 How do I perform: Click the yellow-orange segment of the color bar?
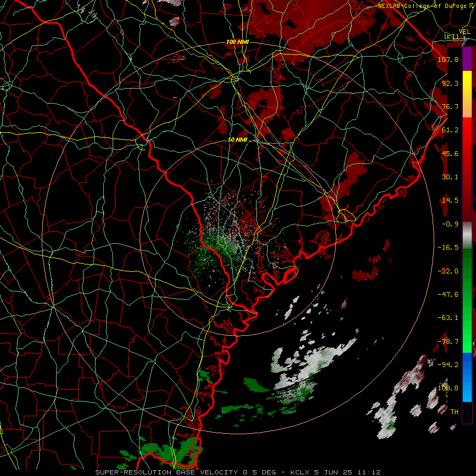click(x=467, y=95)
